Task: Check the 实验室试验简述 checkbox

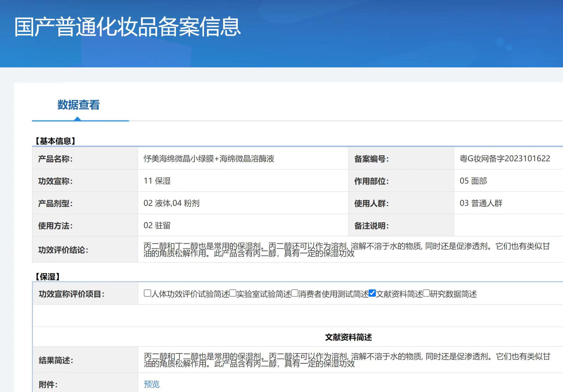Action: pyautogui.click(x=233, y=293)
